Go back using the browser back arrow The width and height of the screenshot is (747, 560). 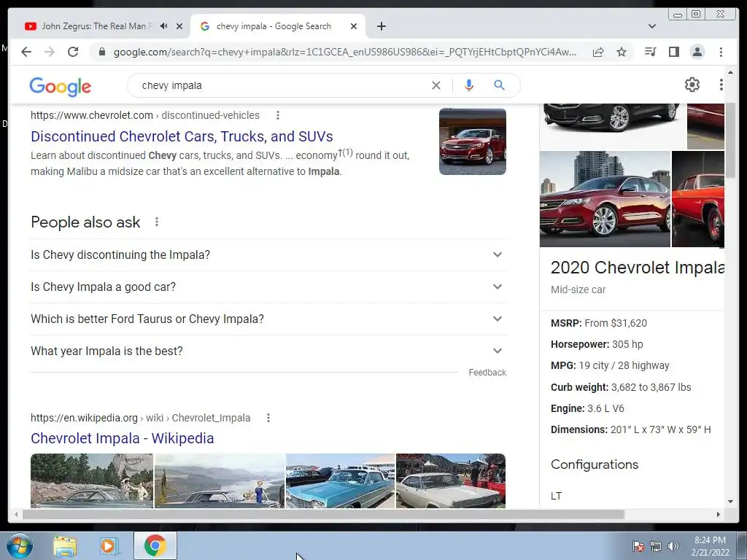[x=26, y=52]
